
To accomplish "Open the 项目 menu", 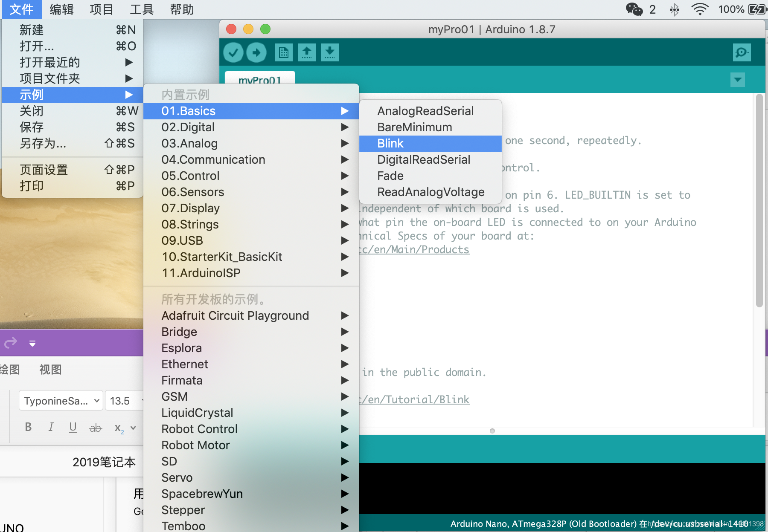I will 102,9.
